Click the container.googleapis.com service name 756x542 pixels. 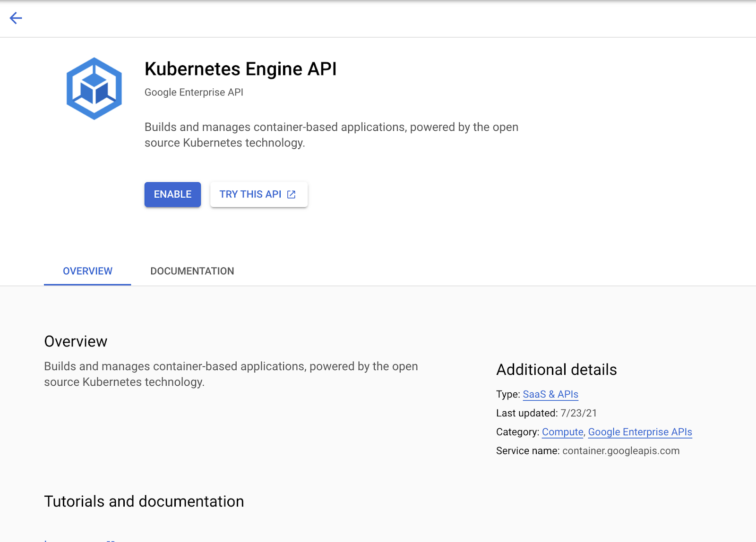point(620,451)
